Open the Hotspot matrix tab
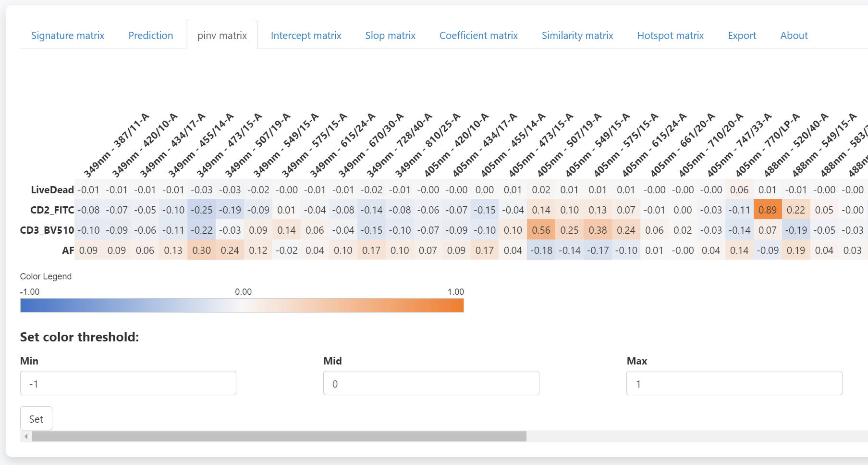The height and width of the screenshot is (465, 868). point(670,36)
